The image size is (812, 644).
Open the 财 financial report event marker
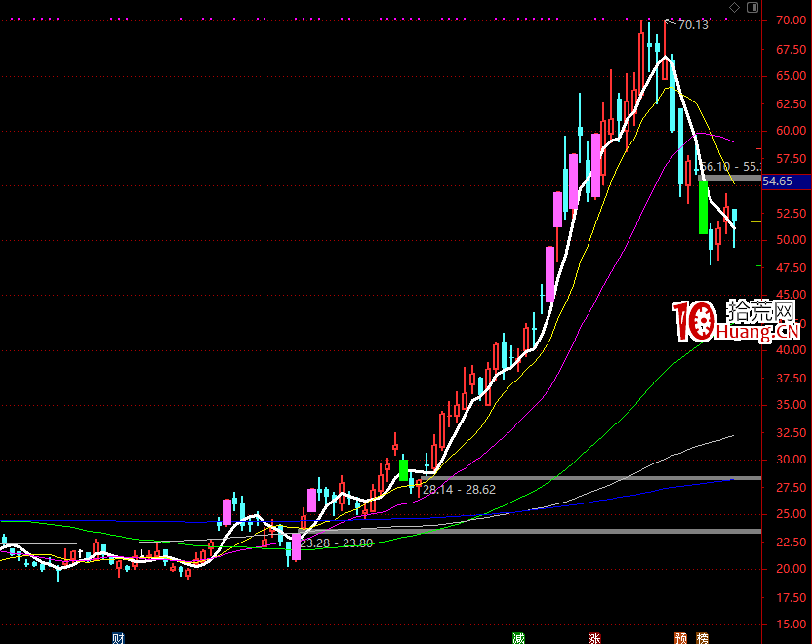pyautogui.click(x=119, y=638)
